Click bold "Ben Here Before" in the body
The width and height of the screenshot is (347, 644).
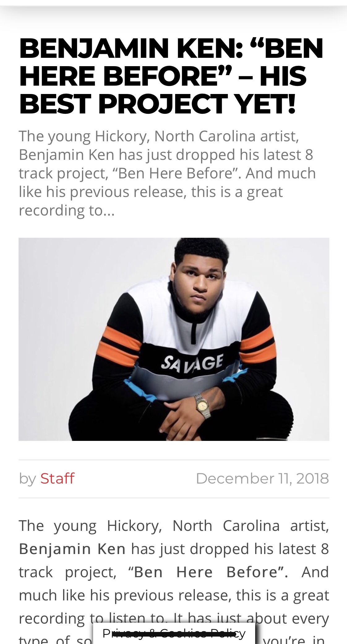[208, 572]
